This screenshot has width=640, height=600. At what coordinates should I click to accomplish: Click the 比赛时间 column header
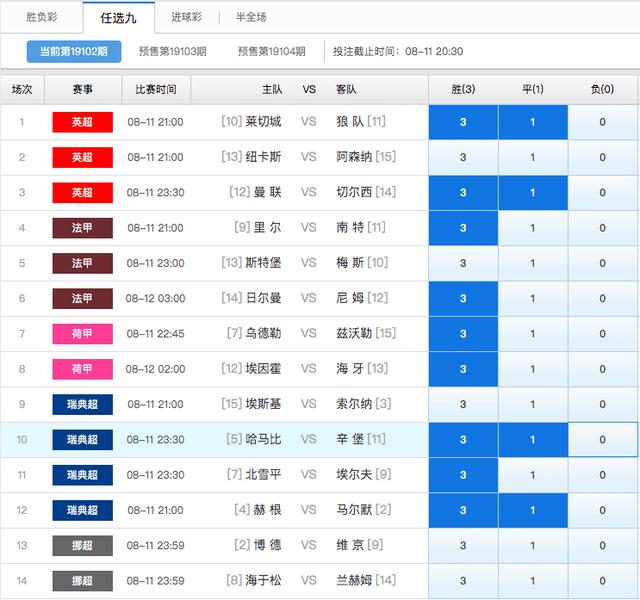point(156,89)
